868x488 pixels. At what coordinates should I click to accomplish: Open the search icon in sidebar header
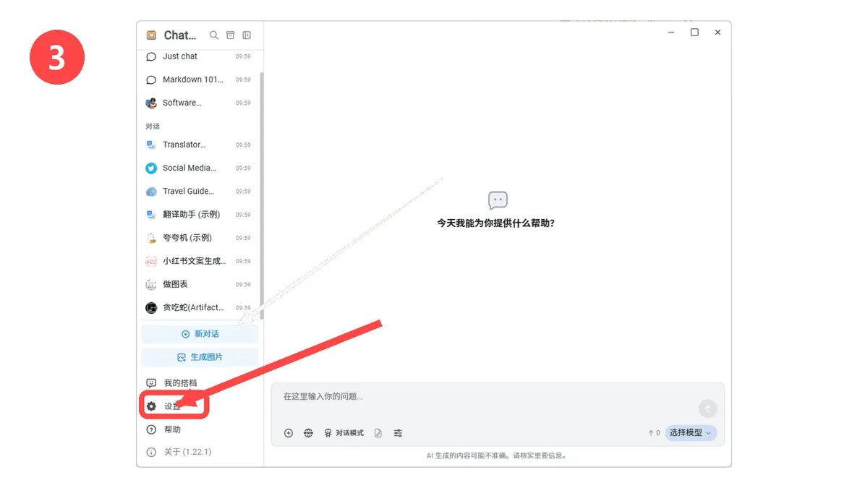(x=213, y=35)
